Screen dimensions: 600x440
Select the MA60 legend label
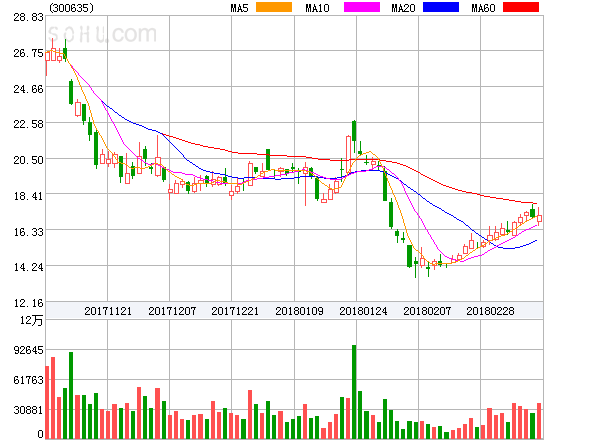(483, 8)
